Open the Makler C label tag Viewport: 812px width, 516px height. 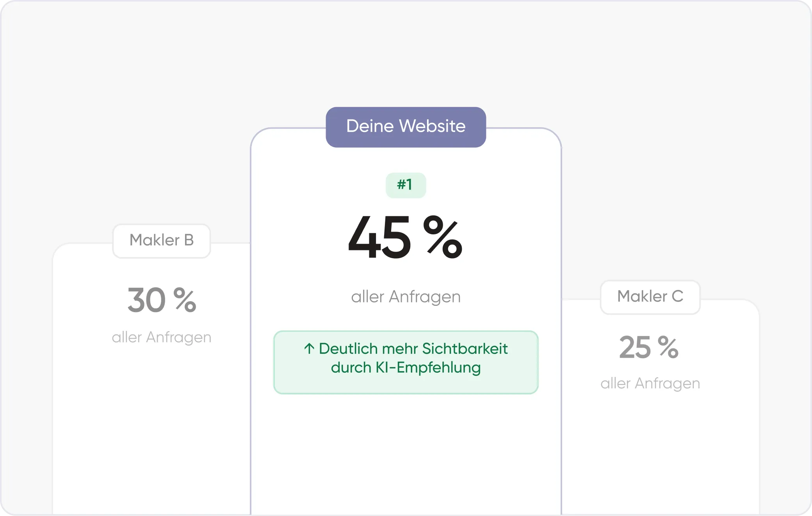click(x=650, y=297)
